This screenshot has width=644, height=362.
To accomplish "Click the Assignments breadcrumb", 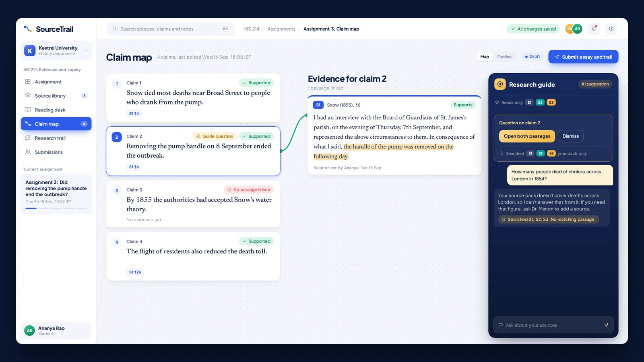I will tap(281, 29).
